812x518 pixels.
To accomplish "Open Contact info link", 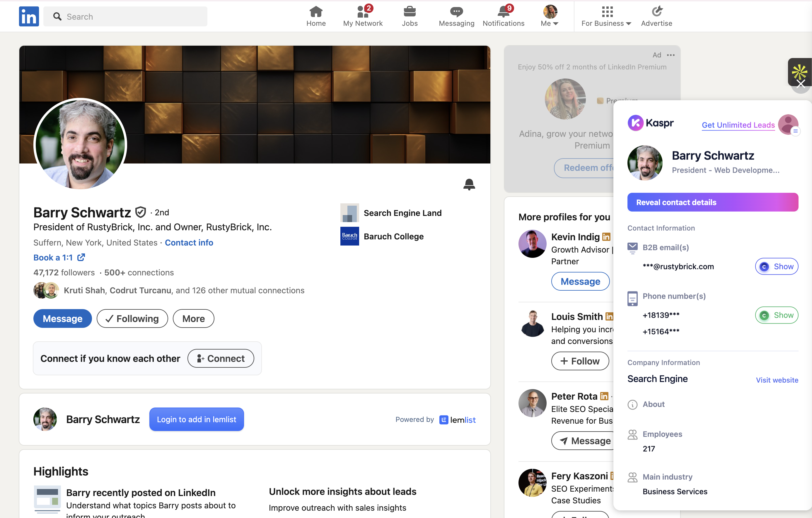I will pyautogui.click(x=189, y=243).
